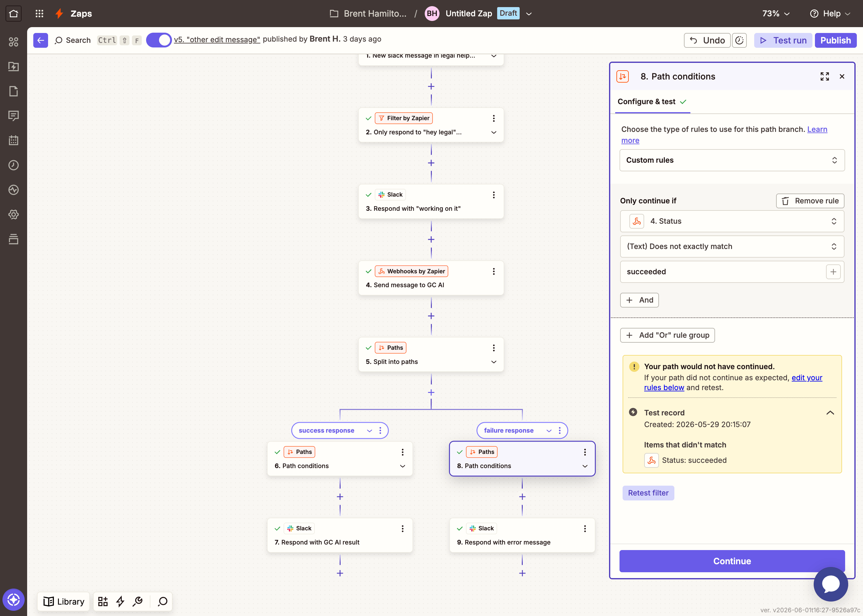Open the notes page sidebar icon
Viewport: 863px width, 616px height.
(14, 91)
